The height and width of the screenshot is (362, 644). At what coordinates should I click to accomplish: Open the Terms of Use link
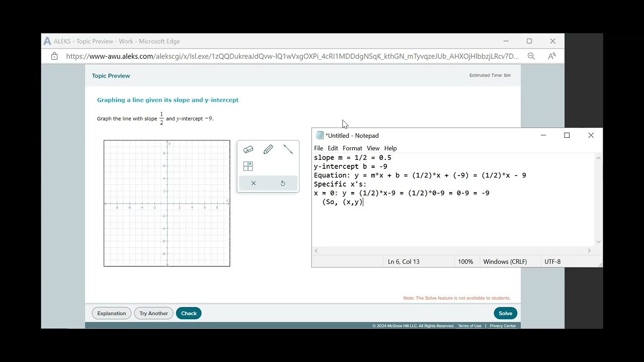click(469, 326)
